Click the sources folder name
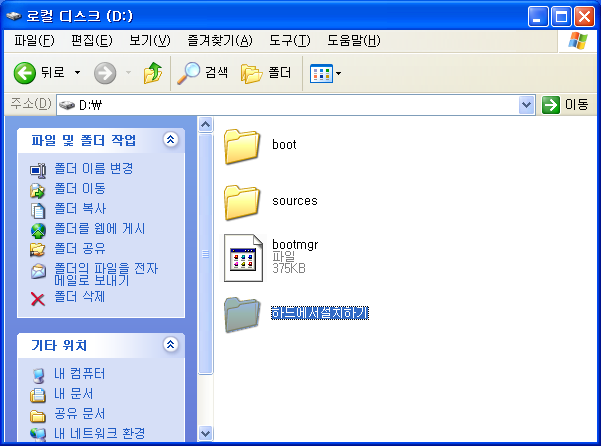601x446 pixels. tap(295, 201)
